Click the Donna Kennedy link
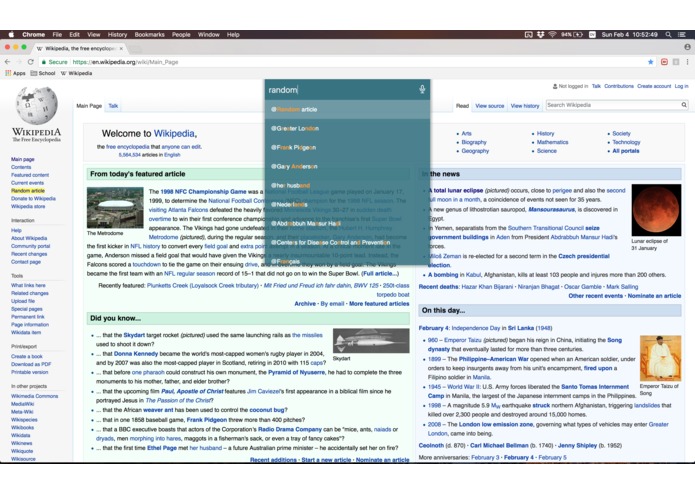This screenshot has height=494, width=695. 136,354
